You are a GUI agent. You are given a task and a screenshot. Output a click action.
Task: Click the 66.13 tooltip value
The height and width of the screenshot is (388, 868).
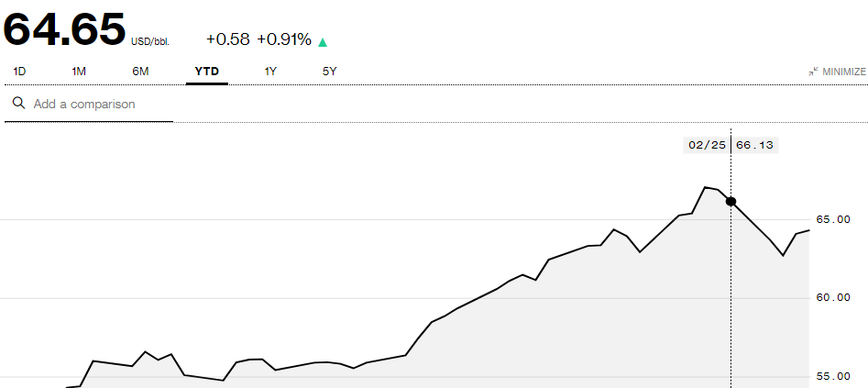coord(754,145)
